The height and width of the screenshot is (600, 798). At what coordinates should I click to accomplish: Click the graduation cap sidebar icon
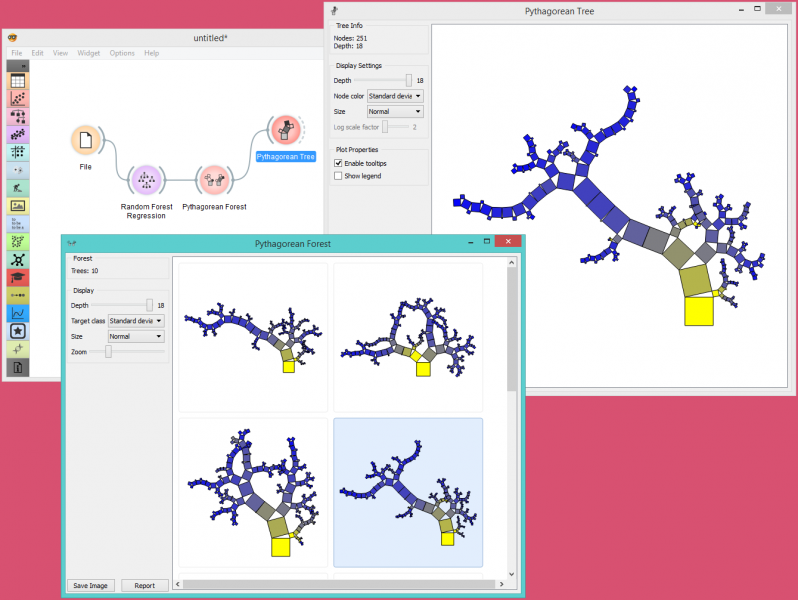coord(17,277)
